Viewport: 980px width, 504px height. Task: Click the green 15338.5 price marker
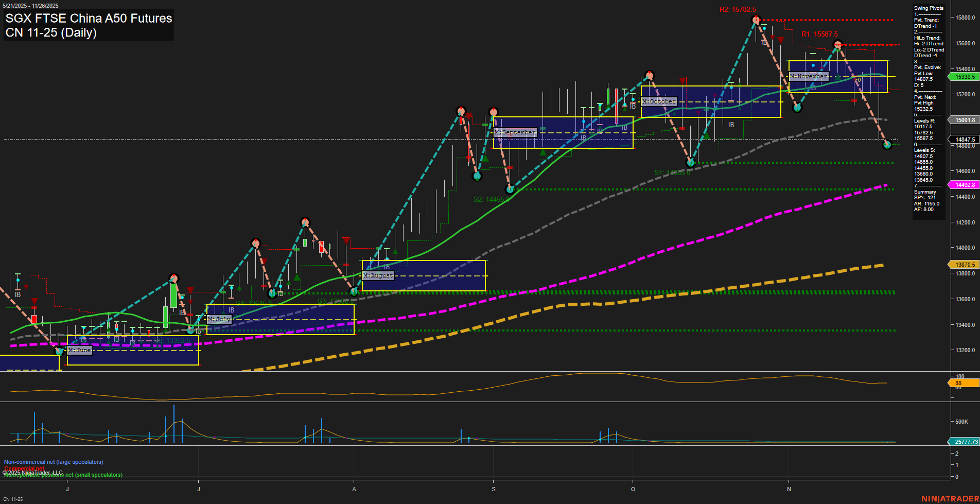(x=965, y=77)
